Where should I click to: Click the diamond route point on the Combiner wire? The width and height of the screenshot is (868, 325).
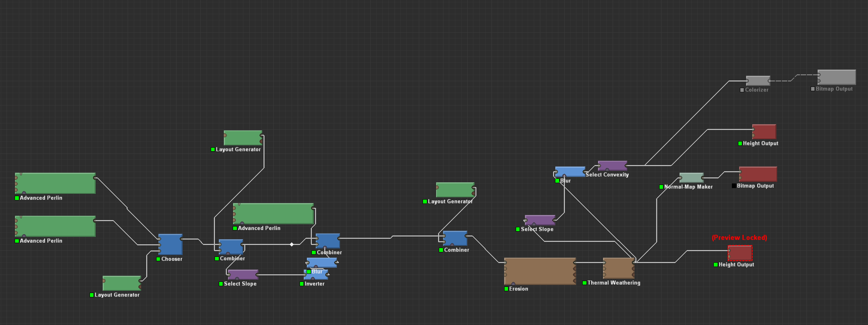click(x=292, y=244)
